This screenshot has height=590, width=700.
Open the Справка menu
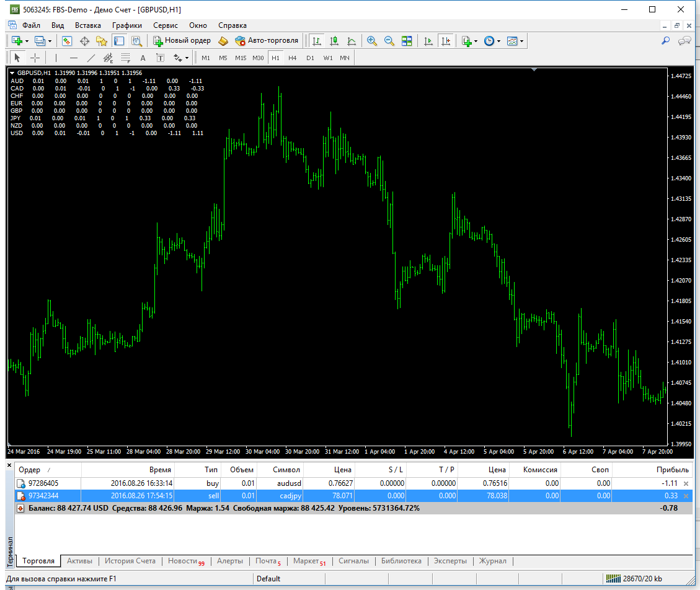tap(233, 25)
